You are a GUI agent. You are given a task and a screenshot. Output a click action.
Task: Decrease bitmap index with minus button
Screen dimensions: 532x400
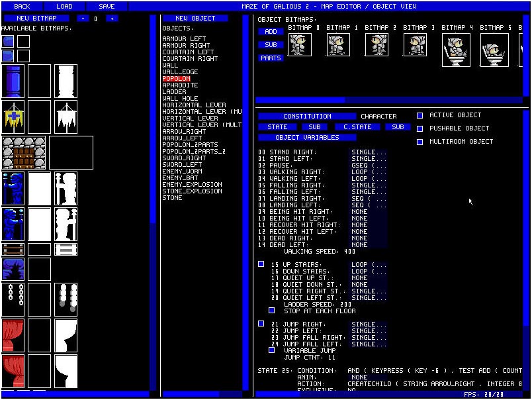coord(83,19)
